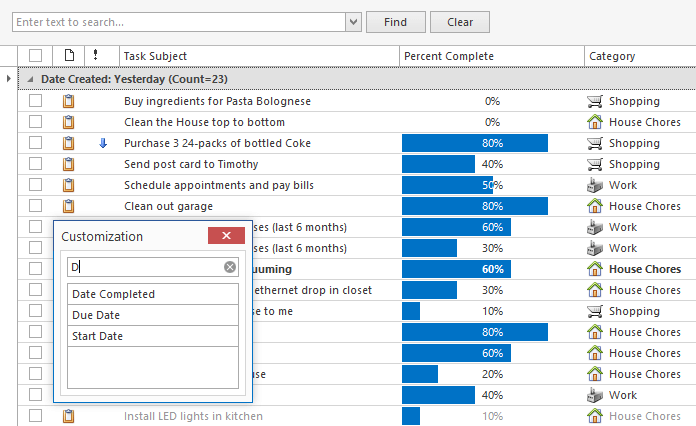Viewport: 696px width, 426px height.
Task: Open the search box dropdown arrow
Action: 353,22
